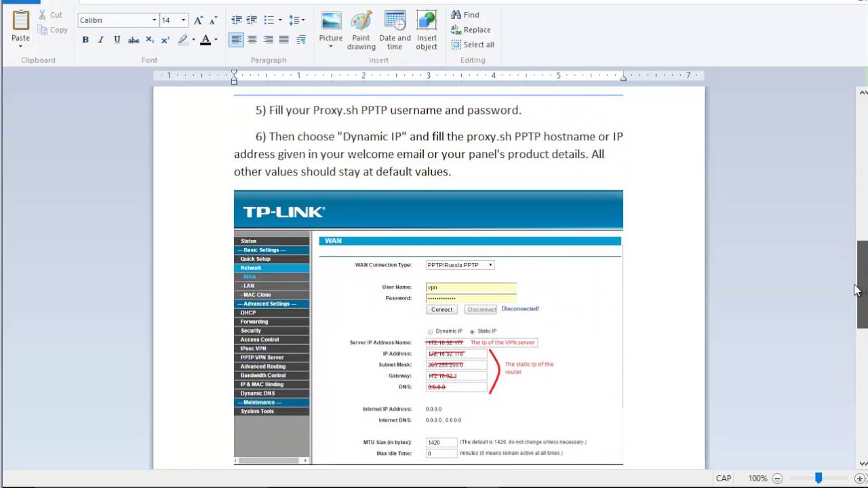Click the CAP status bar indicator
The width and height of the screenshot is (868, 488).
coord(724,479)
